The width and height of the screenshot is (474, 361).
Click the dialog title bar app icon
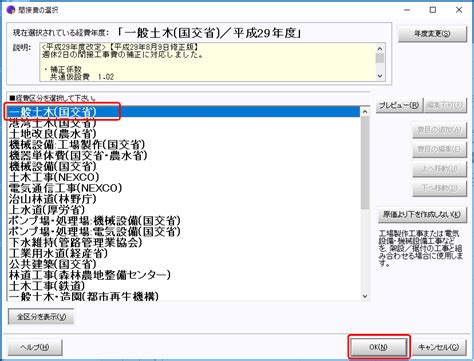pos(11,10)
